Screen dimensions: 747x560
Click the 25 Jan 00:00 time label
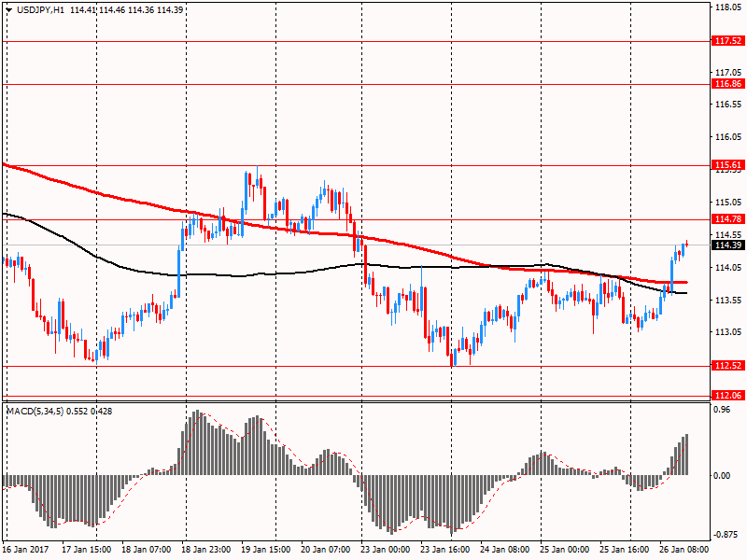(x=565, y=550)
